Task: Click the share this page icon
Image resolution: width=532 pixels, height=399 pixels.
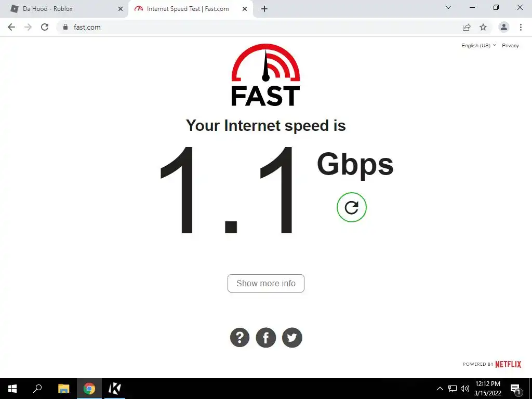Action: 467,27
